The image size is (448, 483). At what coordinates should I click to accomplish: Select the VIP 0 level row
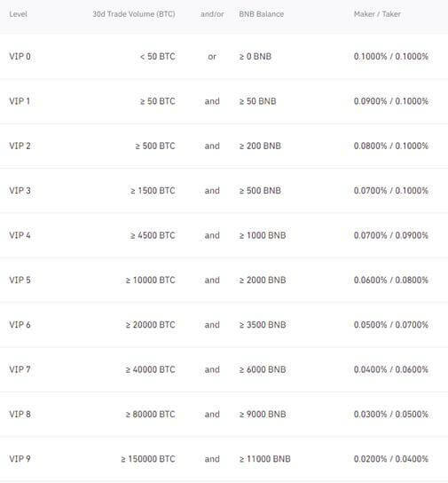[x=224, y=56]
